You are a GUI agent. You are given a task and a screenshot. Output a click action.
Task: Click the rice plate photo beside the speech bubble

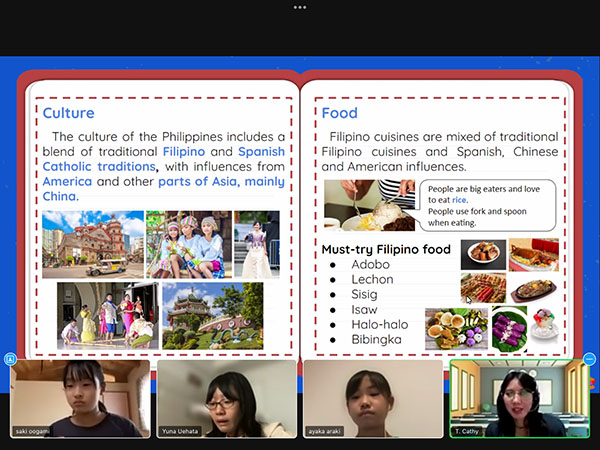pos(368,205)
